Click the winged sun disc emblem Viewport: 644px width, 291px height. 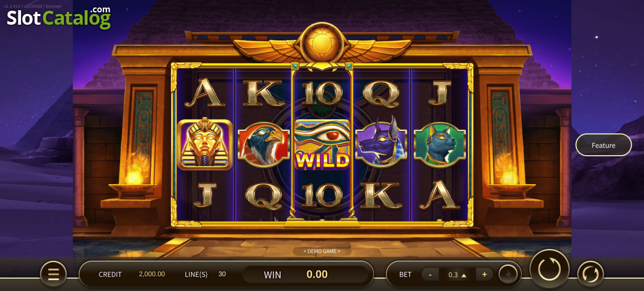point(322,46)
